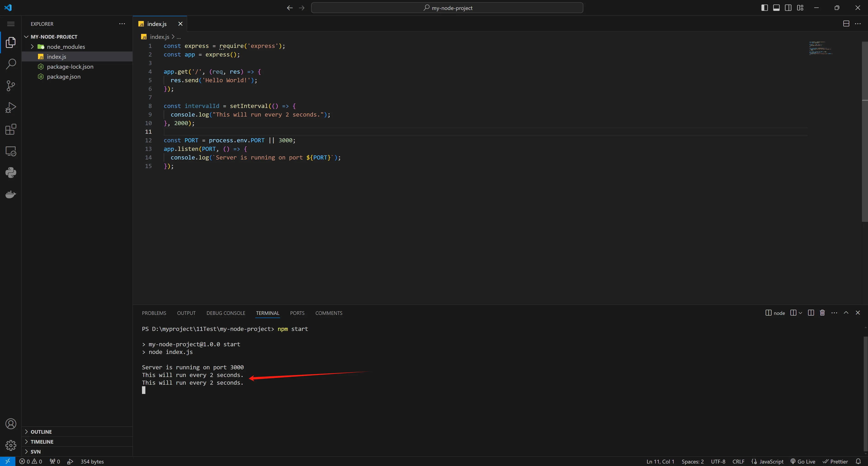The image size is (868, 466).
Task: Open the Extensions view
Action: click(11, 129)
